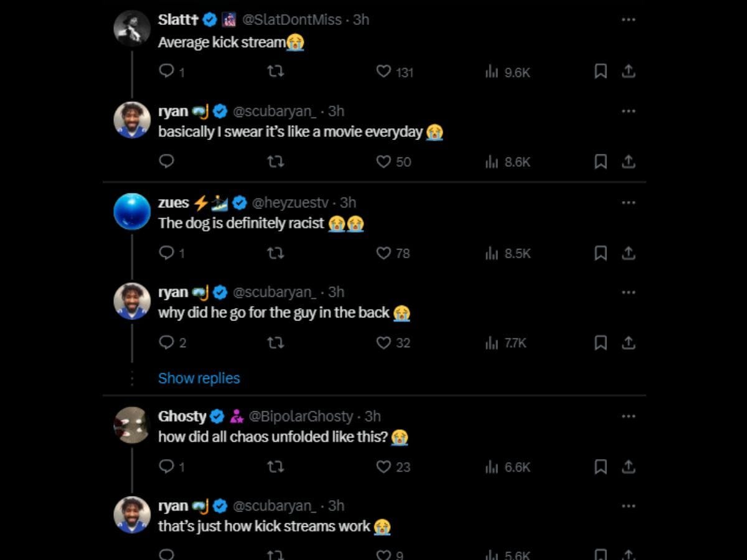Like ryan's 'guy in the back' reply
747x560 pixels.
click(384, 342)
